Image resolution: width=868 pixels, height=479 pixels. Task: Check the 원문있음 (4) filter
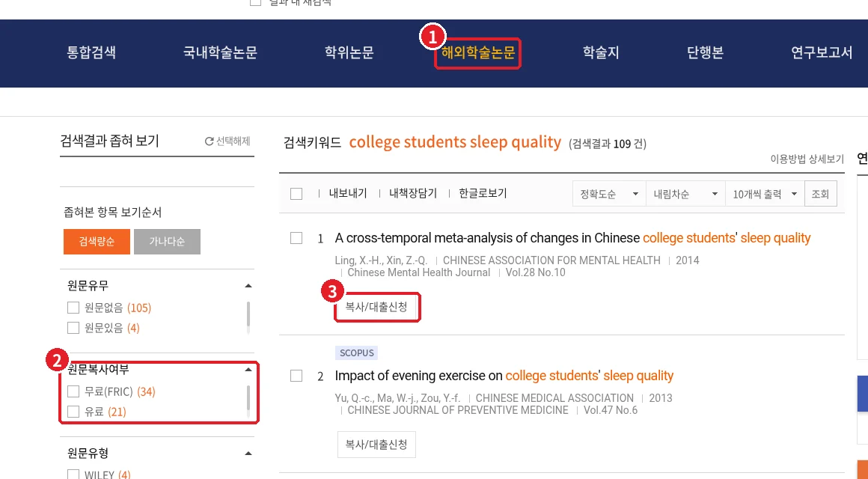(x=73, y=328)
